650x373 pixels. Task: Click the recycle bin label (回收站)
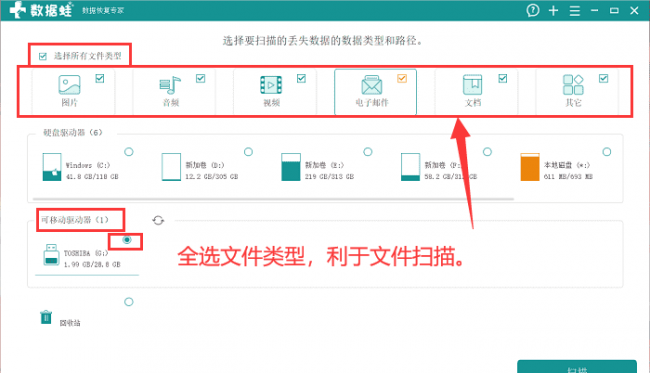(x=70, y=323)
